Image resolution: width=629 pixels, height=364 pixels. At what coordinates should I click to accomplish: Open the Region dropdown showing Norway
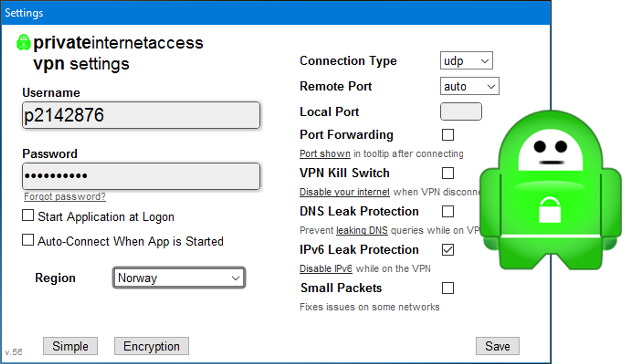(x=179, y=278)
